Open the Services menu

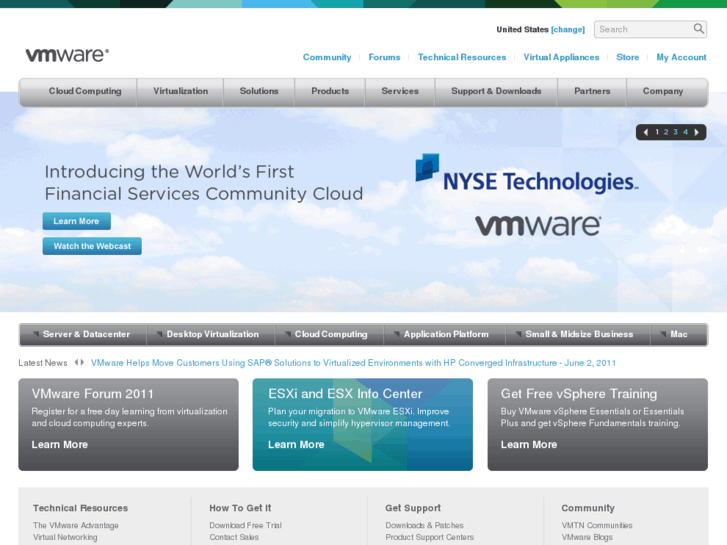click(400, 91)
